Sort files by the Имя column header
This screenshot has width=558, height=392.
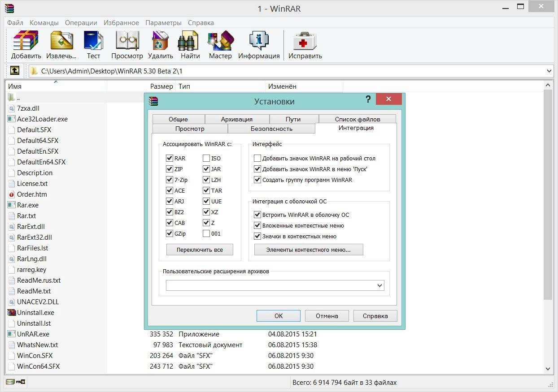[56, 86]
